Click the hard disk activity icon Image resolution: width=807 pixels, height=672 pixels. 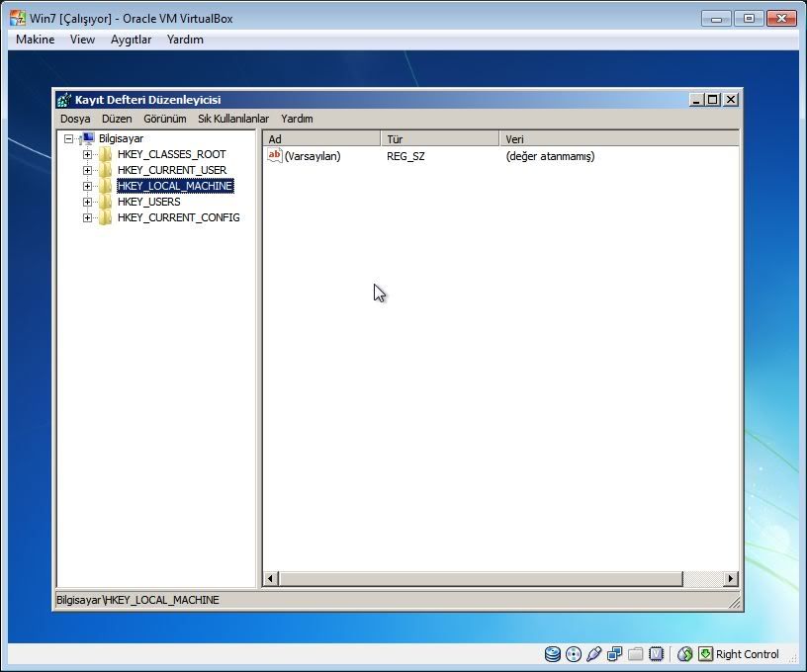553,654
